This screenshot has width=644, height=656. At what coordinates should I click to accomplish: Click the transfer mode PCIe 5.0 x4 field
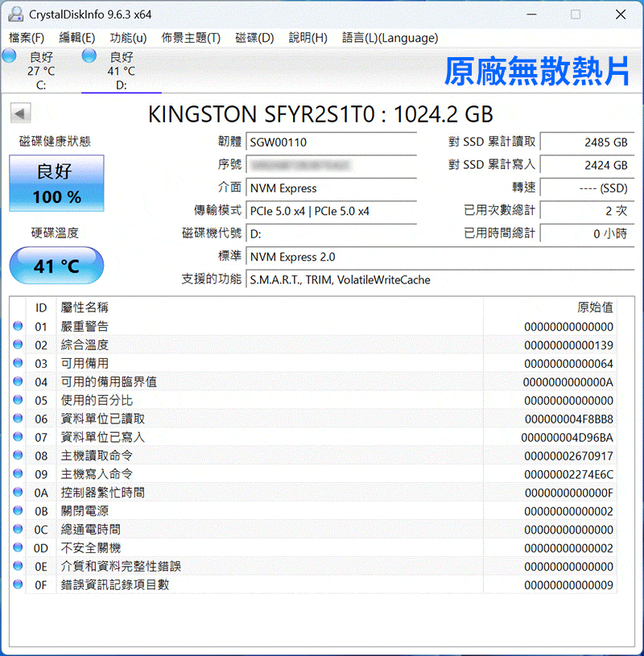coord(331,211)
